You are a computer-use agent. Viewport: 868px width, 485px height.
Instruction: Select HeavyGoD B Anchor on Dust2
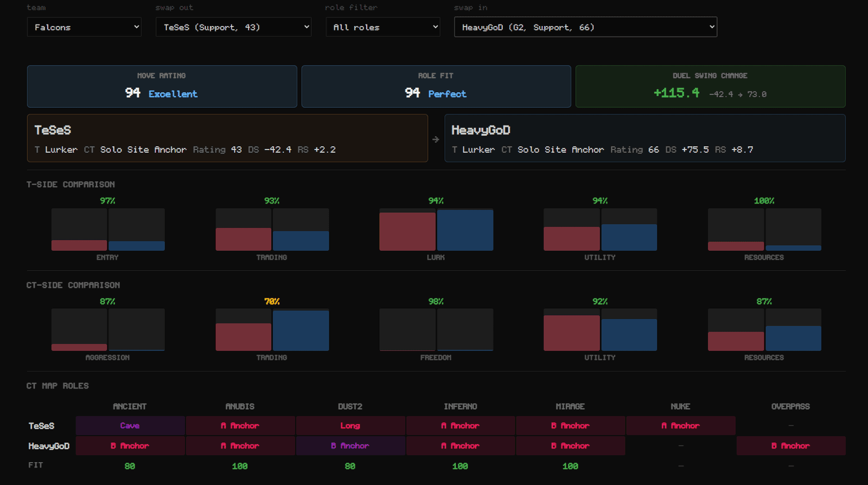[x=350, y=446]
